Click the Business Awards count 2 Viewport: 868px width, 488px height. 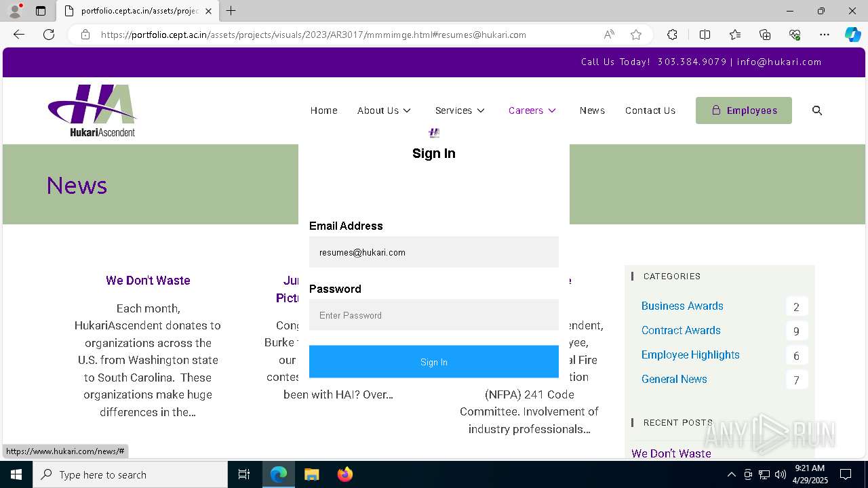click(797, 307)
